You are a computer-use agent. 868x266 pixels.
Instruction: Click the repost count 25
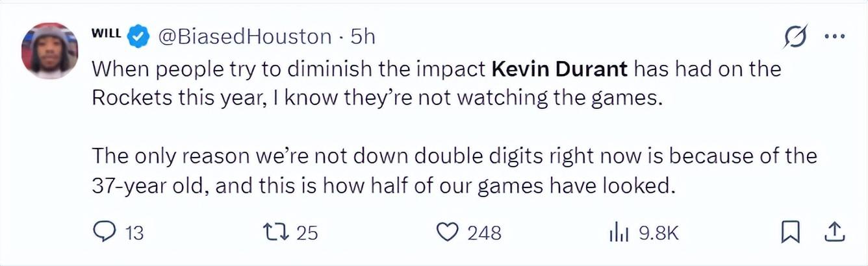307,233
